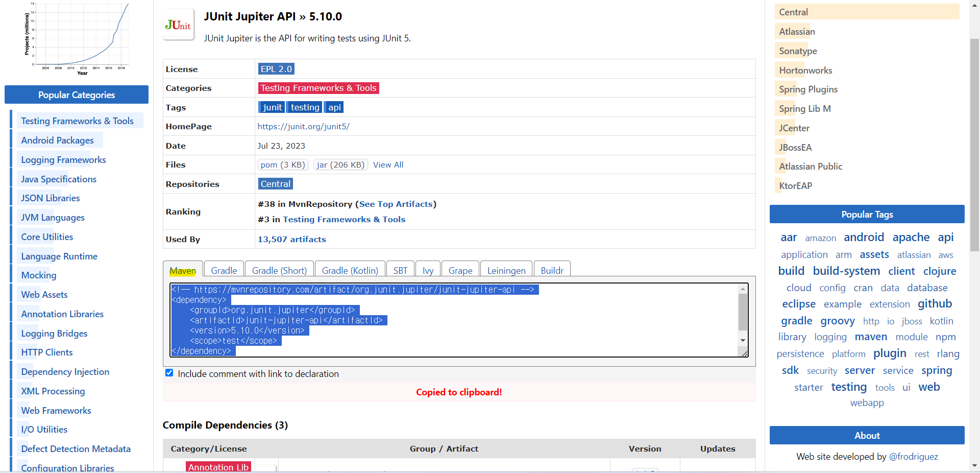Open the 13,507 artifacts link

click(x=292, y=239)
